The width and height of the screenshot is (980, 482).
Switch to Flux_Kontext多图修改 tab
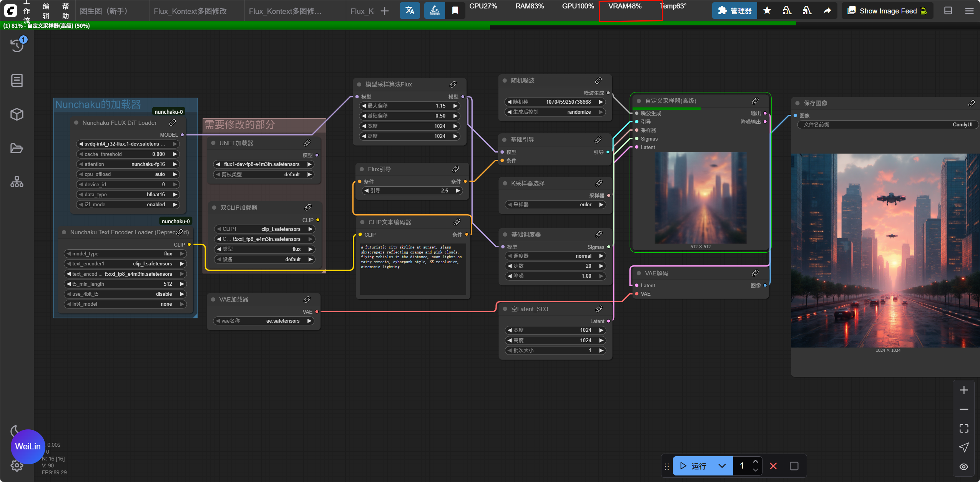click(x=190, y=11)
